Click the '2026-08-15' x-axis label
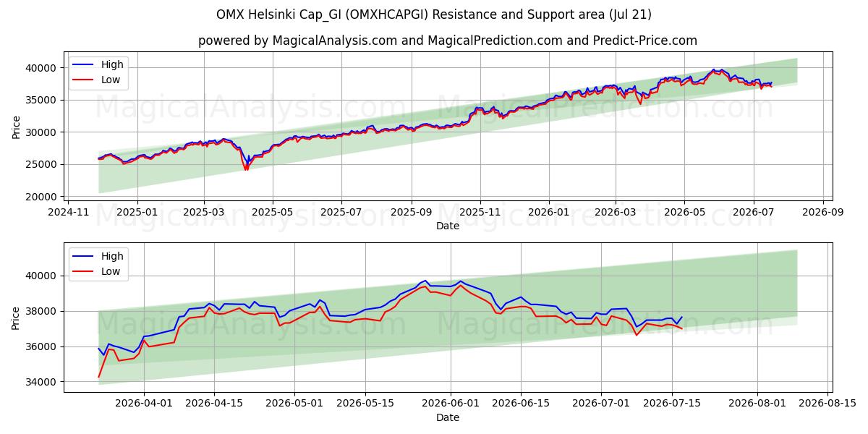The height and width of the screenshot is (434, 868). tap(829, 404)
